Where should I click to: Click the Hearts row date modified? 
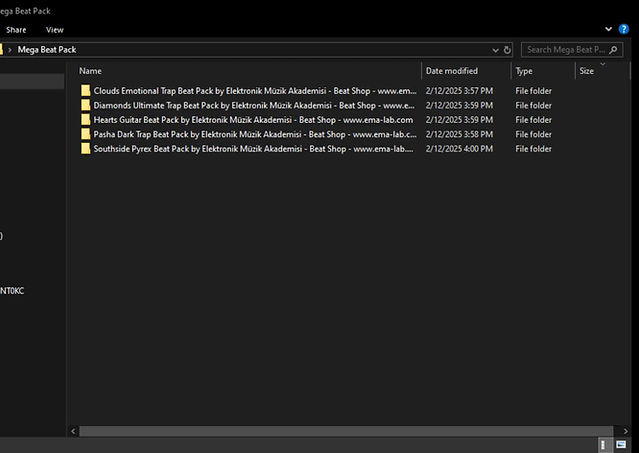click(x=459, y=120)
